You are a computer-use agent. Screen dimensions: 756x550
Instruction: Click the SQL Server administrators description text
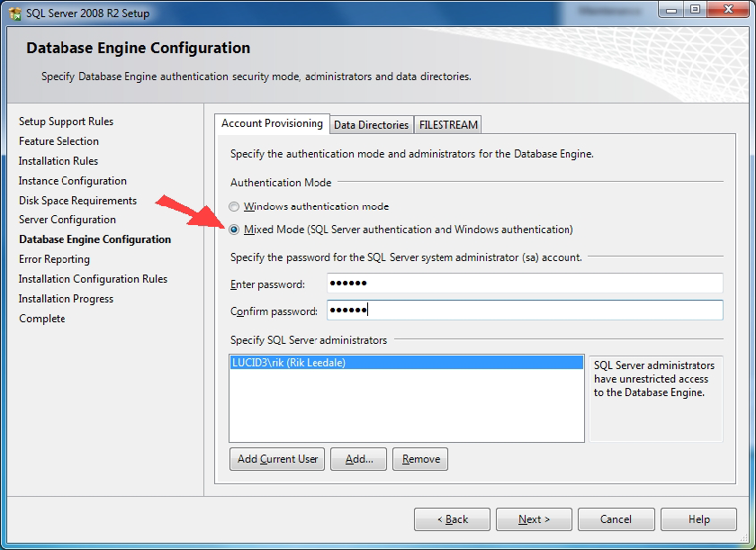[x=653, y=379]
